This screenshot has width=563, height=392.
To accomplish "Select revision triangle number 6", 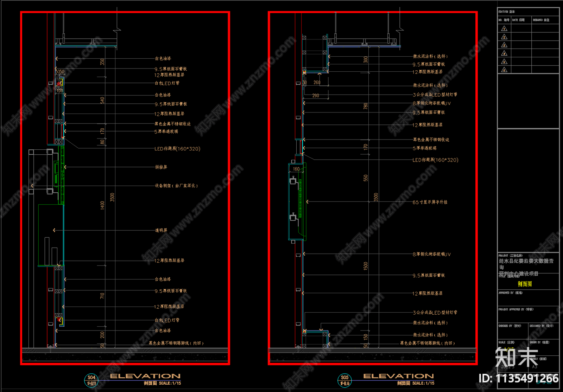I will (504, 70).
